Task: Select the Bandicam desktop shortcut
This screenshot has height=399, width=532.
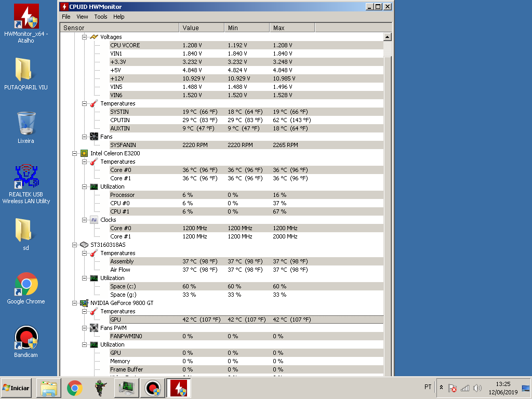Action: [26, 337]
